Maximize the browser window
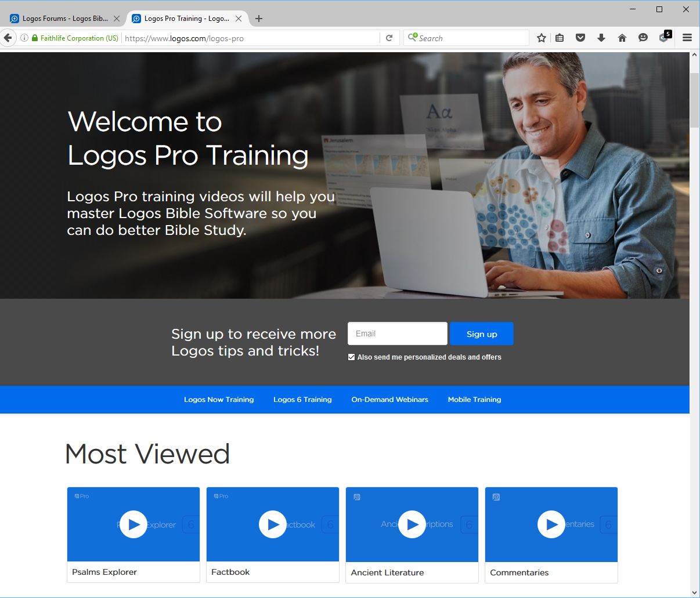Image resolution: width=700 pixels, height=598 pixels. tap(659, 9)
